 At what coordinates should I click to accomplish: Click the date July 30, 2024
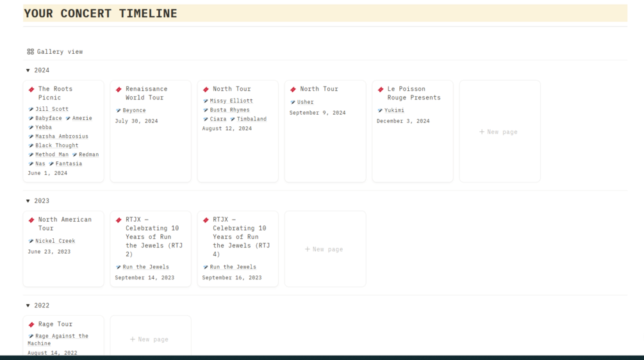point(136,121)
